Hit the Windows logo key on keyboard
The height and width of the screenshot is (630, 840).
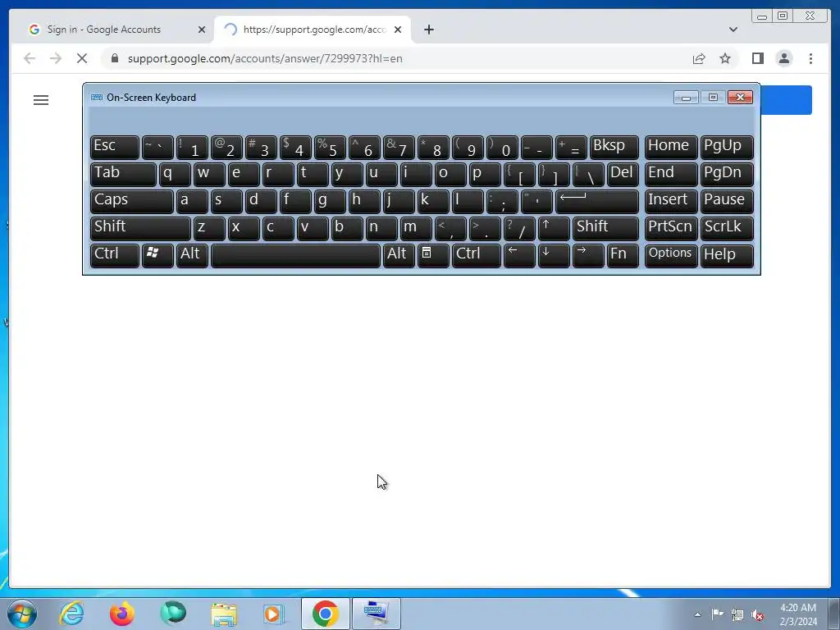tap(157, 255)
